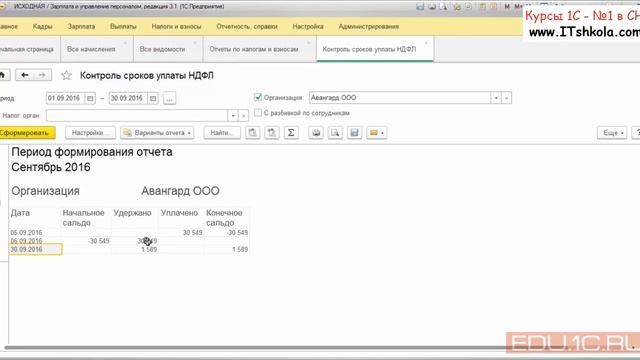The width and height of the screenshot is (640, 360).
Task: Open the Еще dropdown menu
Action: pyautogui.click(x=612, y=133)
